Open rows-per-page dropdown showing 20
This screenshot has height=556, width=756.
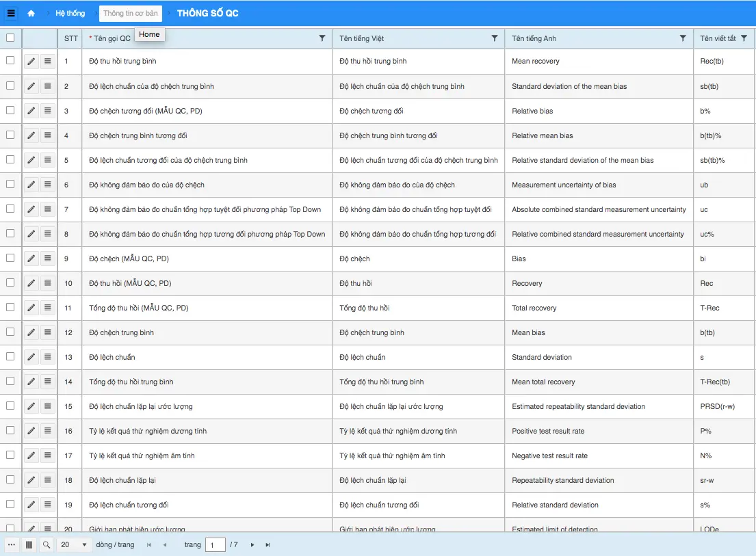point(74,544)
